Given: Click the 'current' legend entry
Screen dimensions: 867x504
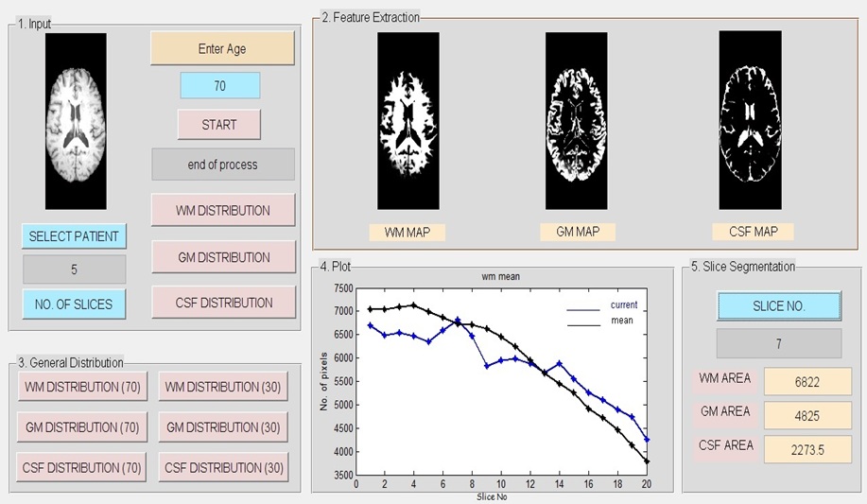Looking at the screenshot, I should tap(624, 304).
